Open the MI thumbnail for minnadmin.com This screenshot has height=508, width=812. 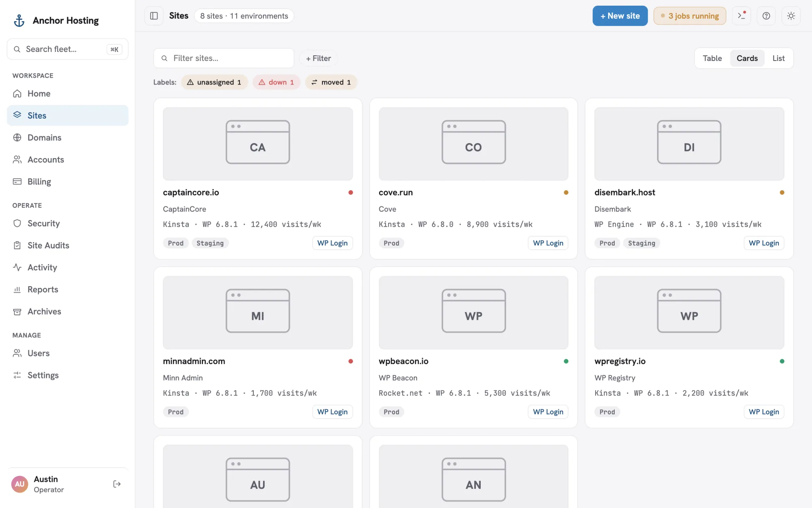(x=258, y=313)
